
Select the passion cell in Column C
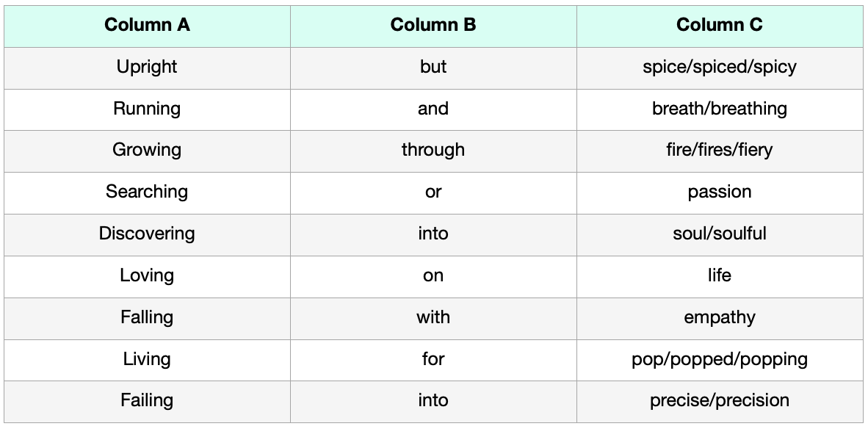720,193
